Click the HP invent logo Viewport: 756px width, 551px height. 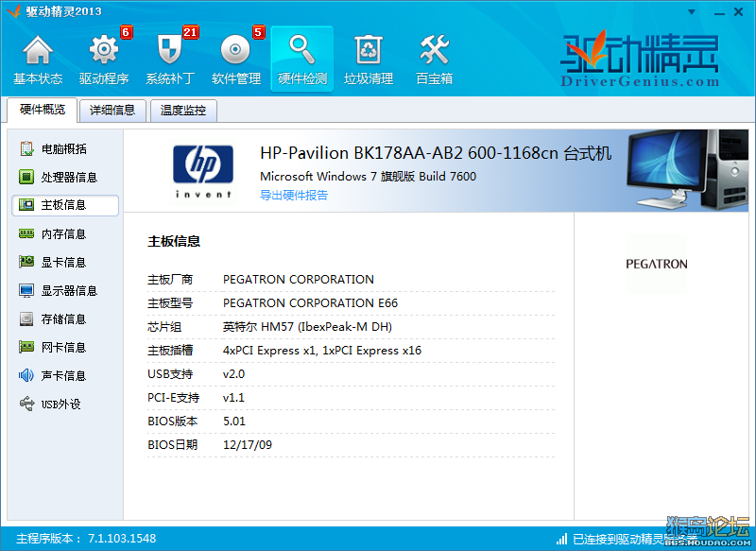(203, 171)
